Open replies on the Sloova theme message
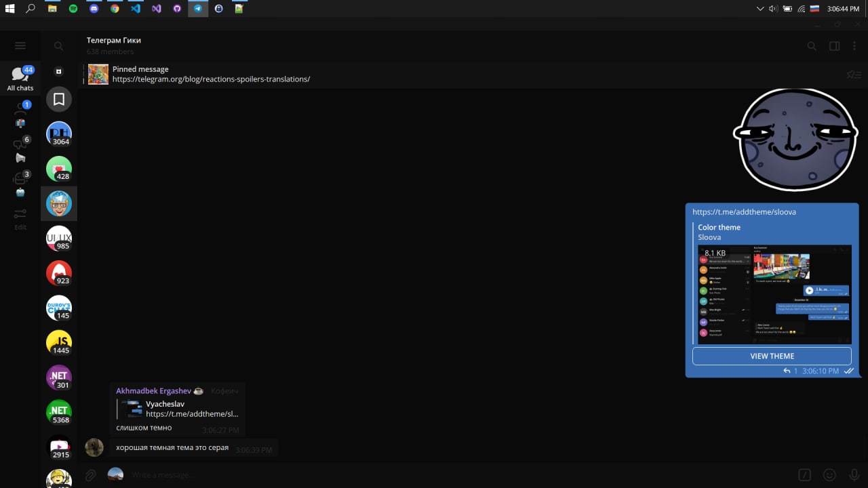 pos(791,371)
